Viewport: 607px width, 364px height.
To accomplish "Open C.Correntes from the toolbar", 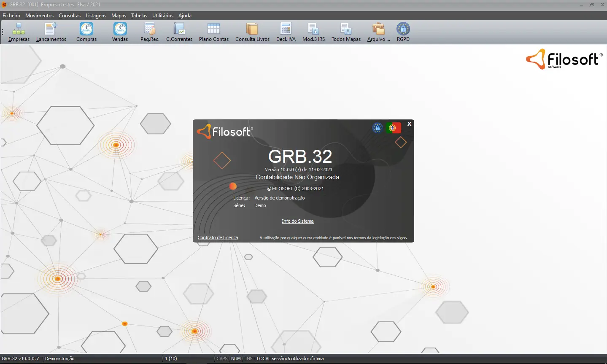I will [x=179, y=32].
